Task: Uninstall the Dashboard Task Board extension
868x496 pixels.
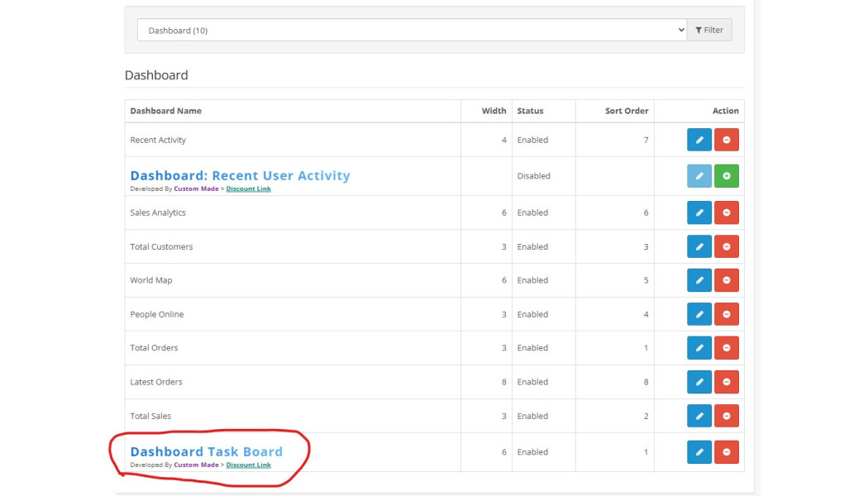Action: point(727,452)
